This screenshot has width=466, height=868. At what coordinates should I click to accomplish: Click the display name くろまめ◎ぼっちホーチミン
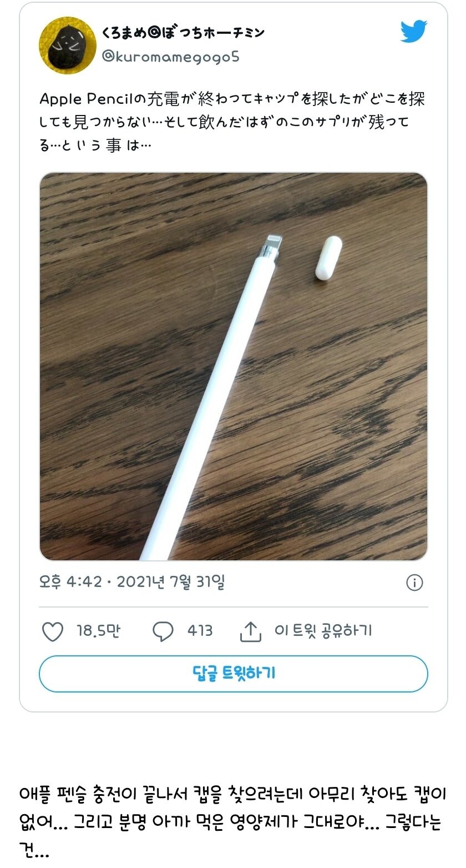click(183, 33)
